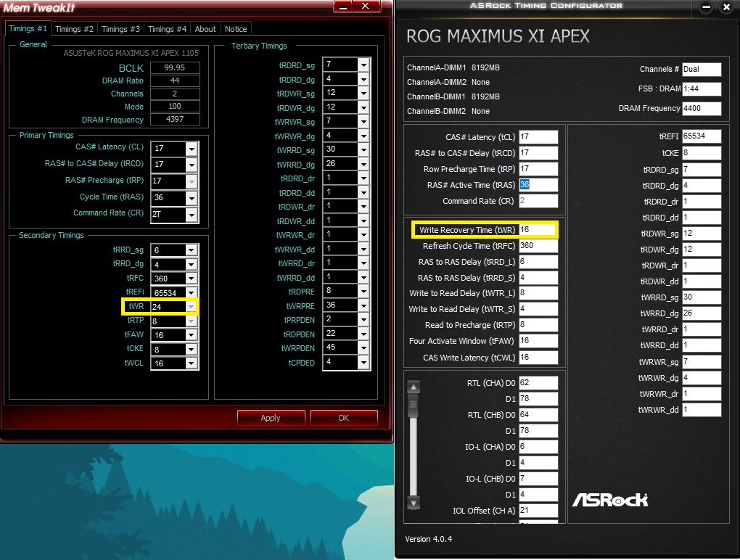This screenshot has height=560, width=740.
Task: Click the ROG MAXIMUS XI APEX heading
Action: point(498,36)
